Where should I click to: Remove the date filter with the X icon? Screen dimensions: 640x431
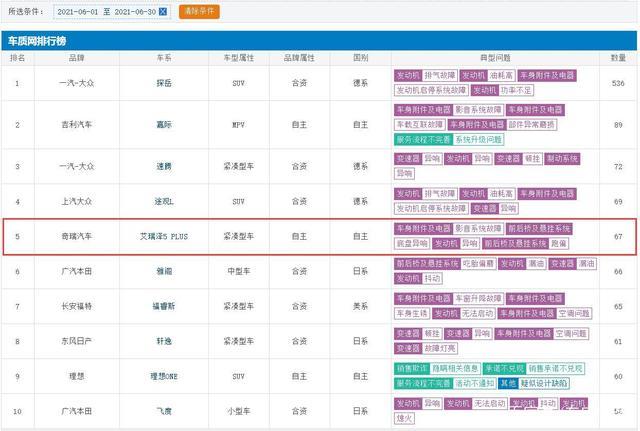(162, 12)
